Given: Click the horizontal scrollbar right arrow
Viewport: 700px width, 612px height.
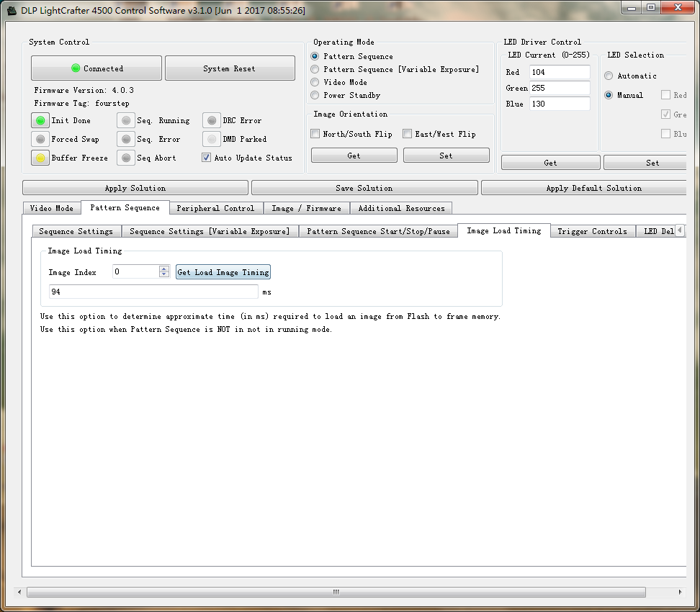Looking at the screenshot, I should (x=680, y=592).
